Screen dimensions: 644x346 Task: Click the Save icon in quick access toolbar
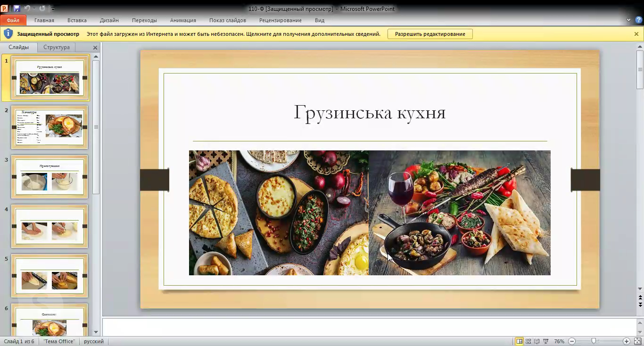(17, 8)
